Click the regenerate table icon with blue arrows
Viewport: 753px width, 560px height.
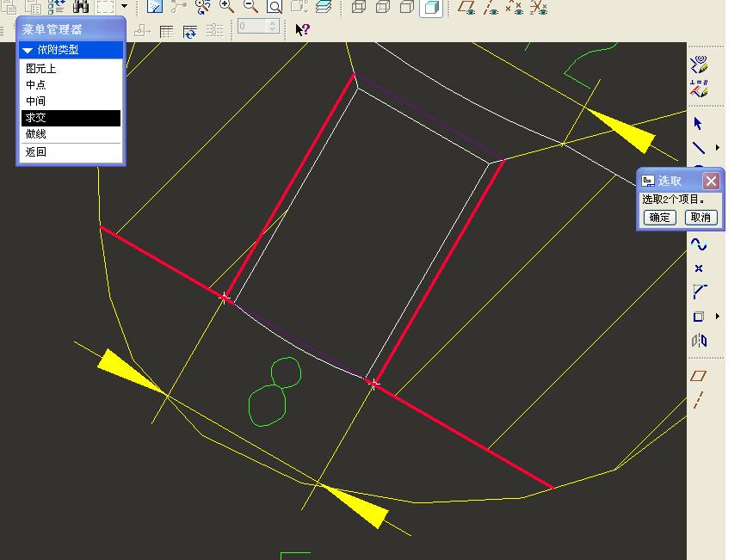point(190,32)
